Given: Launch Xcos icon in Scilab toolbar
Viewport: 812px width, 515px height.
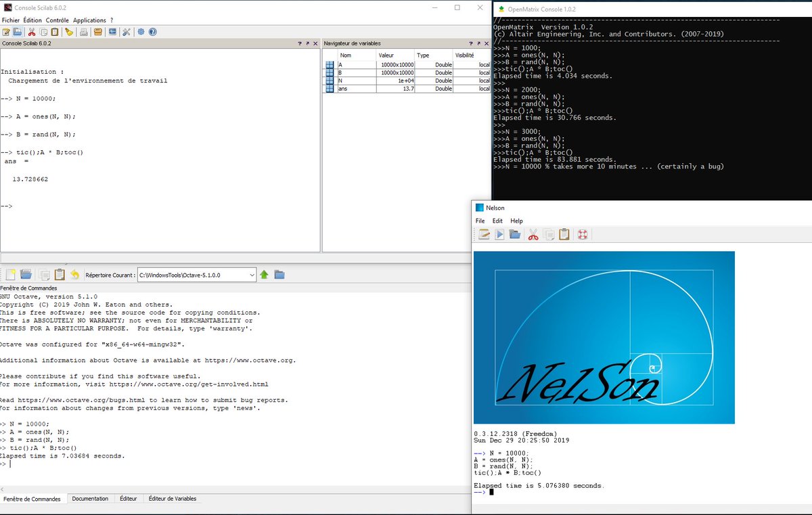Looking at the screenshot, I should 112,32.
